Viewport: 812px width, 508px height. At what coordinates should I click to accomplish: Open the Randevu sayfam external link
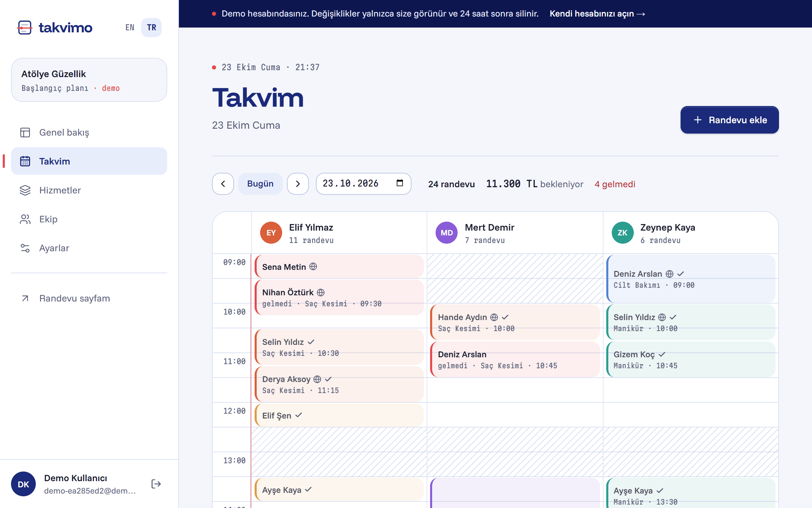[89, 298]
